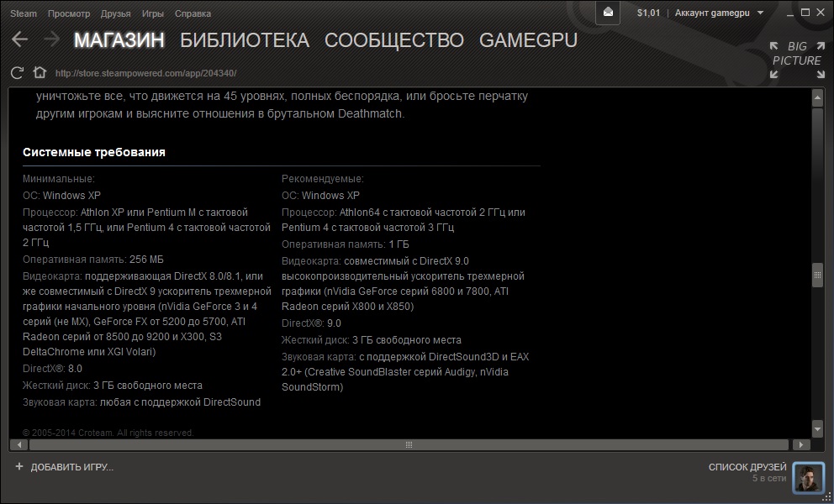Open the friend avatar thumbnail
This screenshot has width=834, height=504.
click(808, 477)
